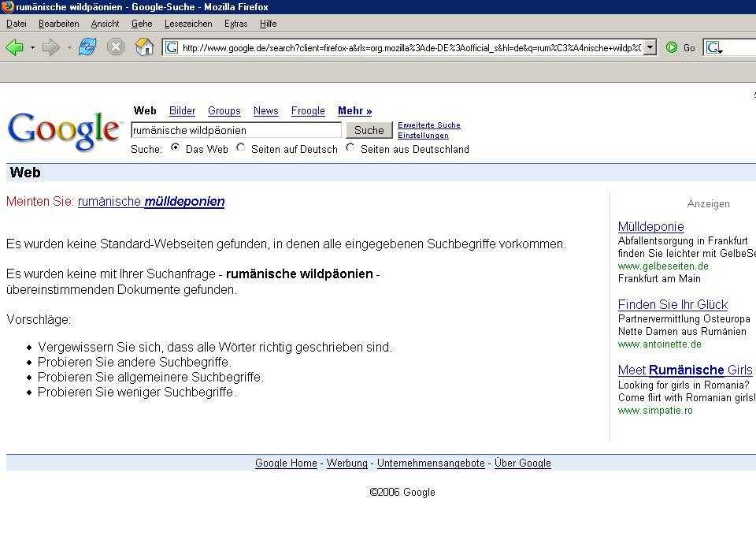Click the www.antoinette.de ad URL text
The image size is (756, 547).
(660, 344)
